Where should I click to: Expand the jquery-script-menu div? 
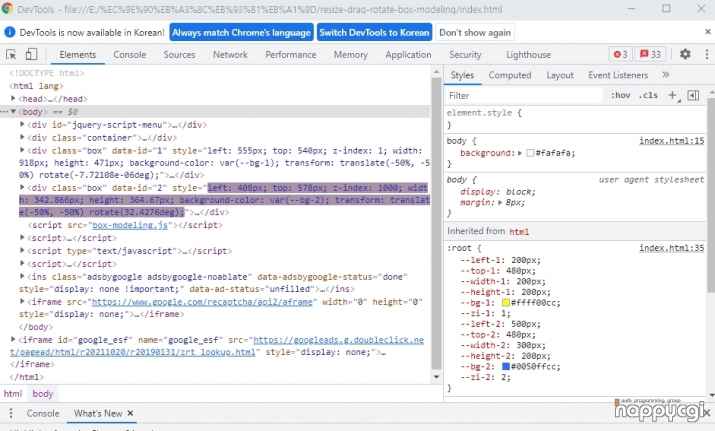coord(22,124)
